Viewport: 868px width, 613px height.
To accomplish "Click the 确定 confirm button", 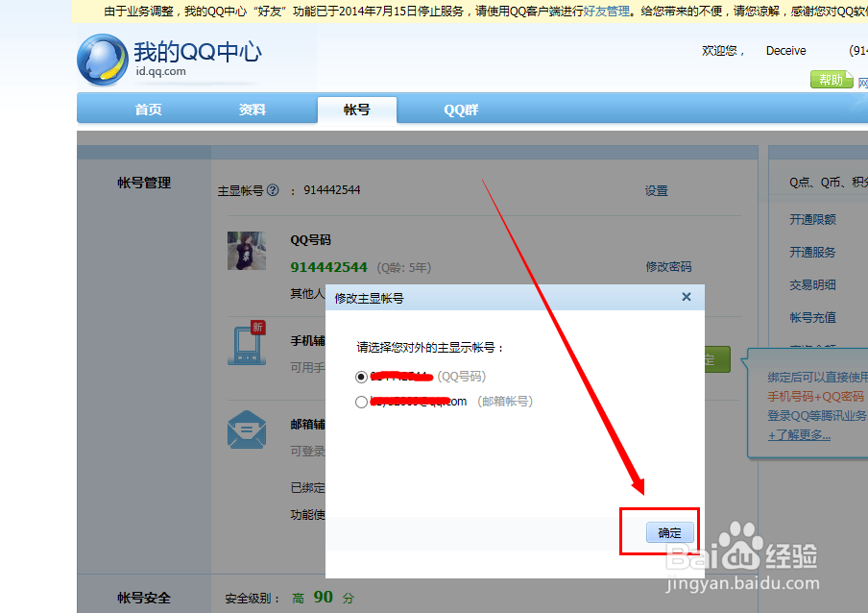I will click(669, 533).
